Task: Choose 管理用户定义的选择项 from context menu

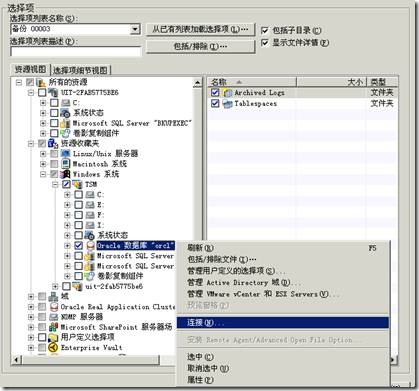Action: tap(283, 271)
